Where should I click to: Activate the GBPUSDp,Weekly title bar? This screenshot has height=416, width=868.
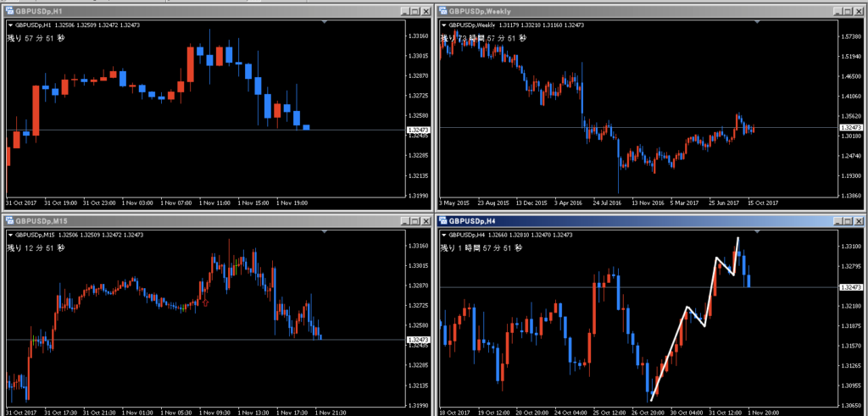pyautogui.click(x=636, y=11)
